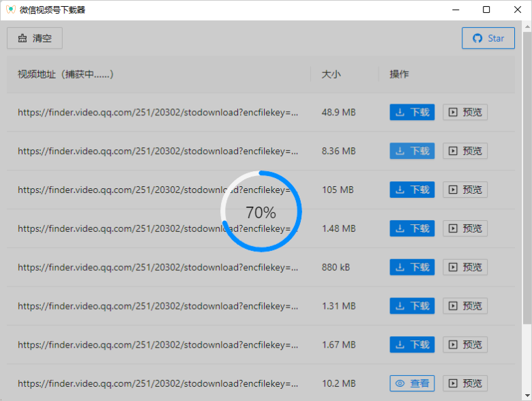Download the 1.31 MB video
The height and width of the screenshot is (401, 532).
412,306
